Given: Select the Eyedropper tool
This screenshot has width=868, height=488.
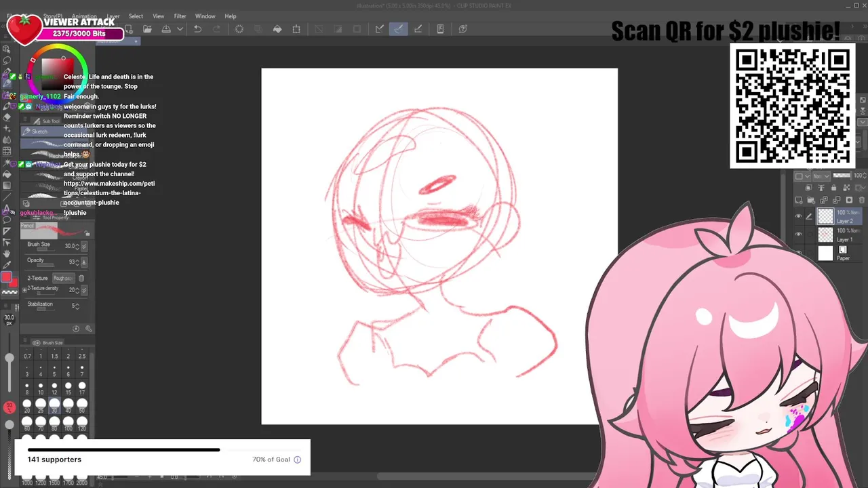Looking at the screenshot, I should [7, 265].
